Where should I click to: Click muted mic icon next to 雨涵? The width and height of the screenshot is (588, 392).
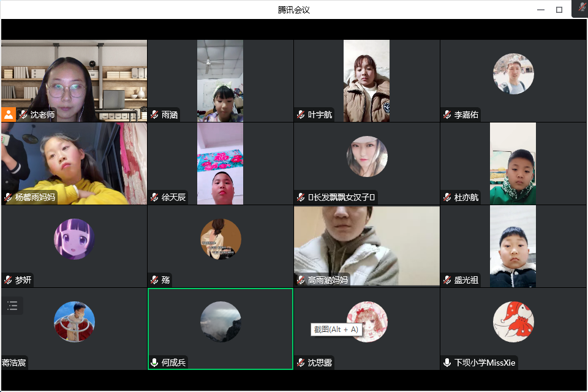click(154, 115)
